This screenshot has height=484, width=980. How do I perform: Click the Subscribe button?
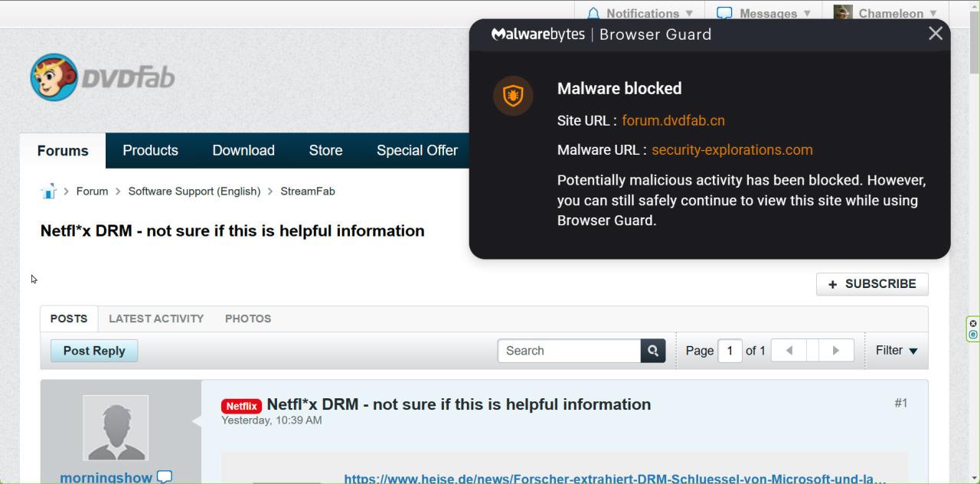tap(872, 284)
